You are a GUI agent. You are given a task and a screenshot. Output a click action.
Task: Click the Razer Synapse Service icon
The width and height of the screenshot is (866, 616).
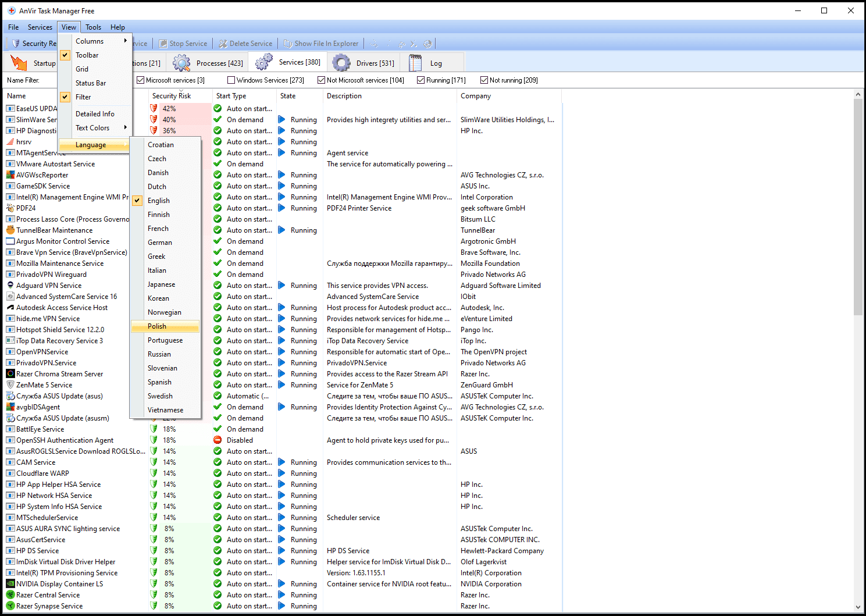[x=10, y=606]
